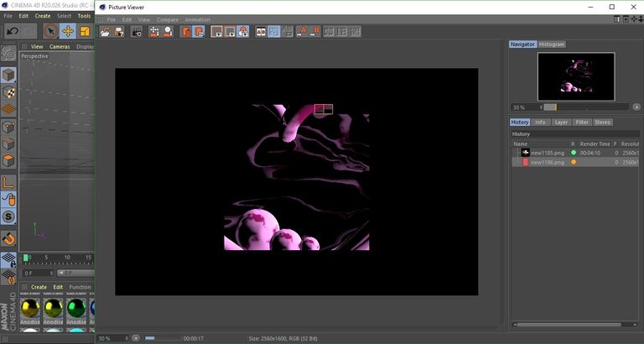644x344 pixels.
Task: Click the Open file icon in Picture Viewer
Action: pyautogui.click(x=105, y=32)
